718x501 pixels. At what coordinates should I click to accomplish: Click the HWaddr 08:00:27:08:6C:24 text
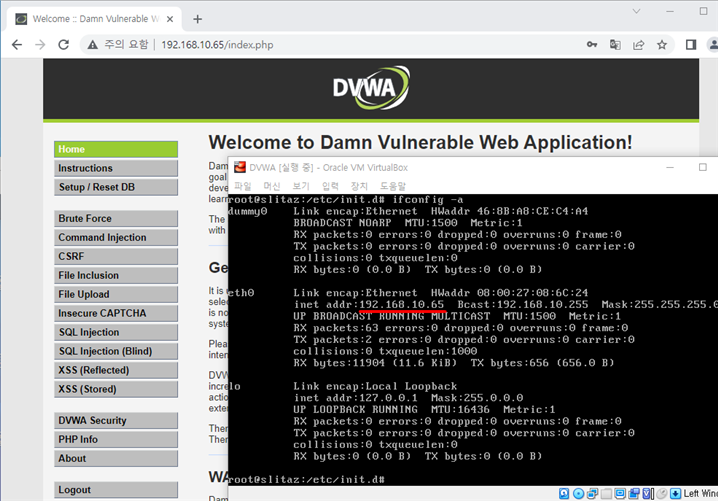point(509,293)
